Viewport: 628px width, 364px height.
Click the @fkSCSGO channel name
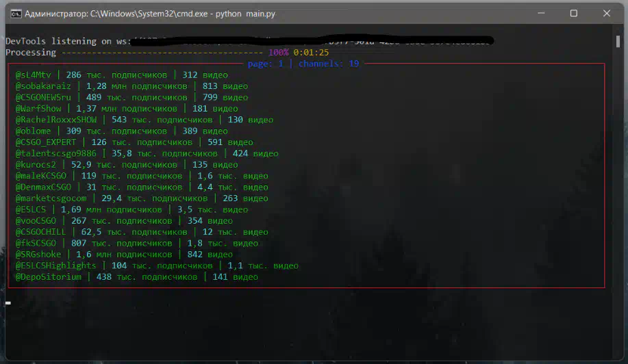point(36,243)
